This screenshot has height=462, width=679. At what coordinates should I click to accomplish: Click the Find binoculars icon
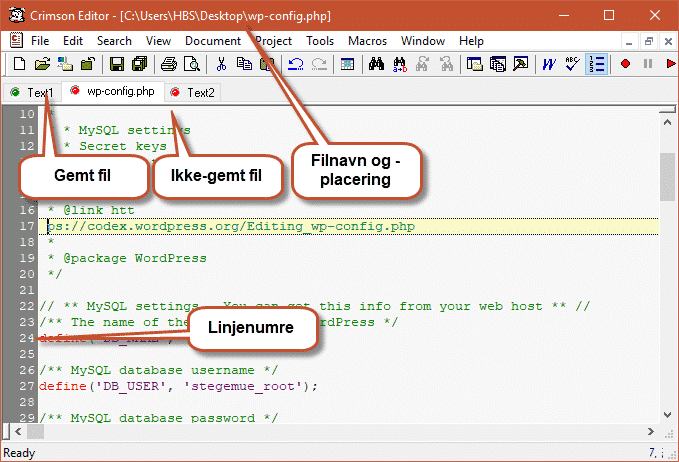tap(376, 64)
